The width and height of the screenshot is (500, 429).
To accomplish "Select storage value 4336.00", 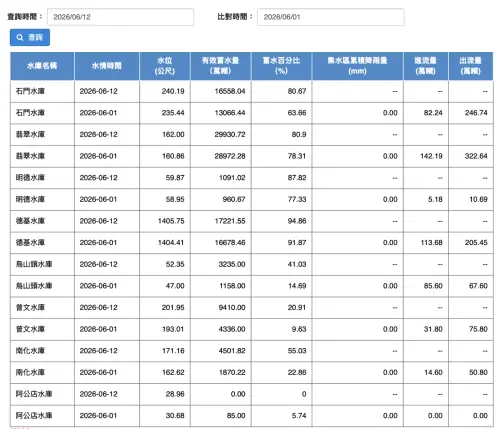I will pos(232,329).
